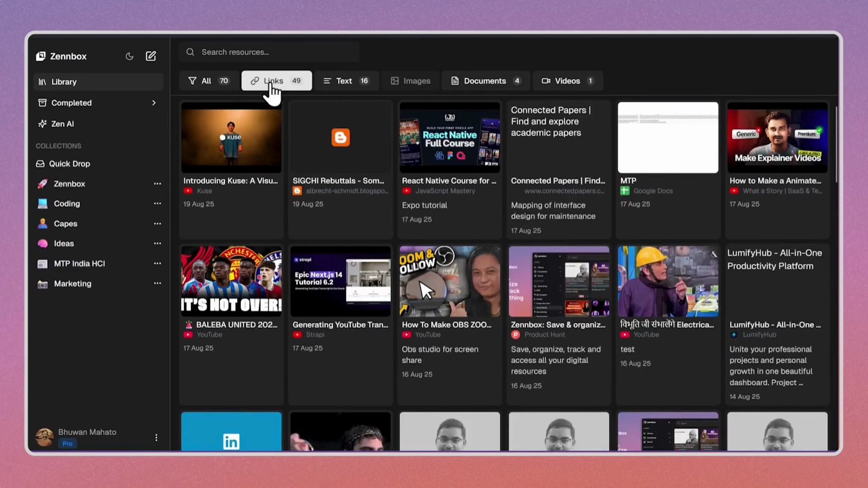
Task: Click the new note compose icon
Action: click(151, 56)
